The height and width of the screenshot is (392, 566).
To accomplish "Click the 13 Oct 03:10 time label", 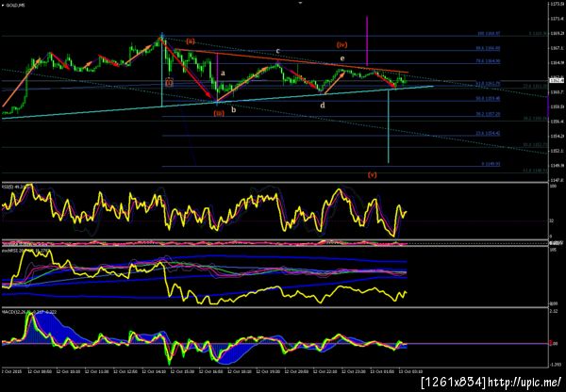I will [x=410, y=370].
